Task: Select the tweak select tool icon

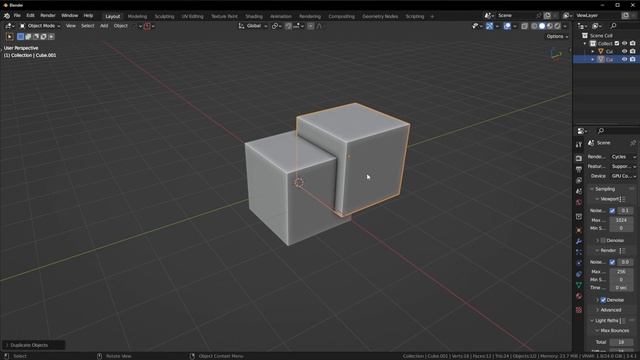Action: (x=9, y=36)
